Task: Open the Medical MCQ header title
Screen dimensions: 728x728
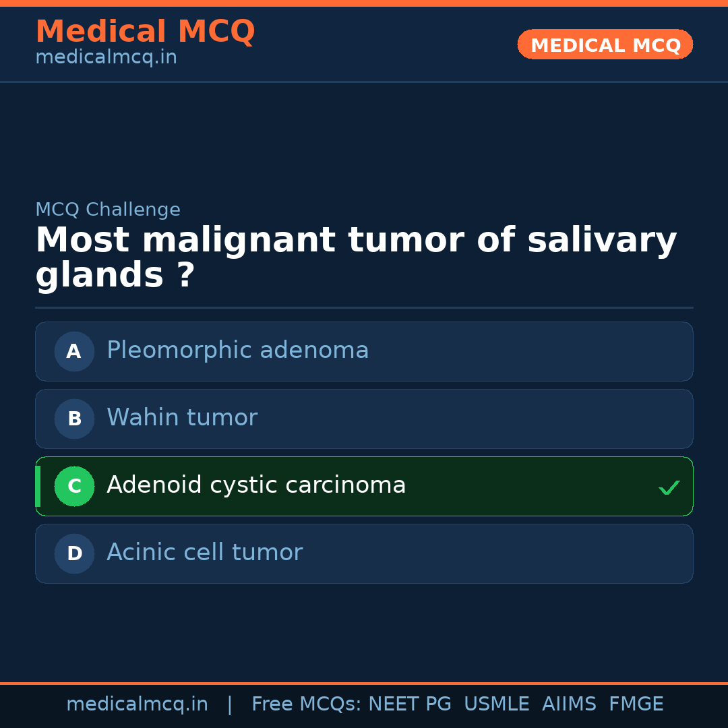Action: tap(145, 32)
